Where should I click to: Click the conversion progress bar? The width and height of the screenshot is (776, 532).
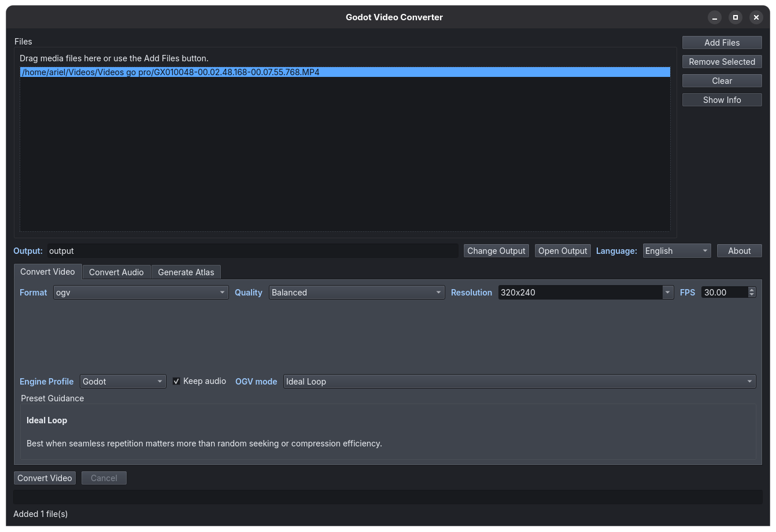[x=387, y=497]
